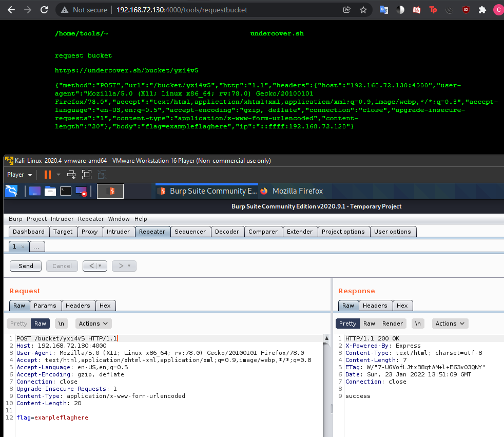Toggle request Pretty view

tap(18, 324)
